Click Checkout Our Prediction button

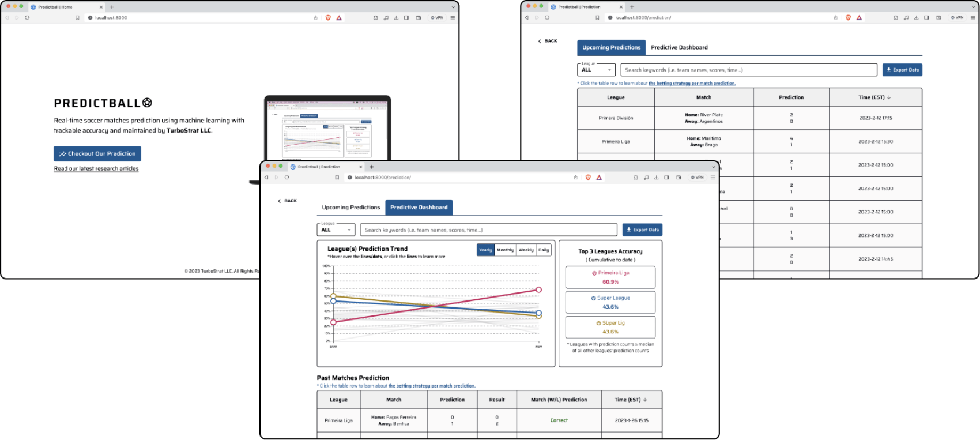(97, 154)
